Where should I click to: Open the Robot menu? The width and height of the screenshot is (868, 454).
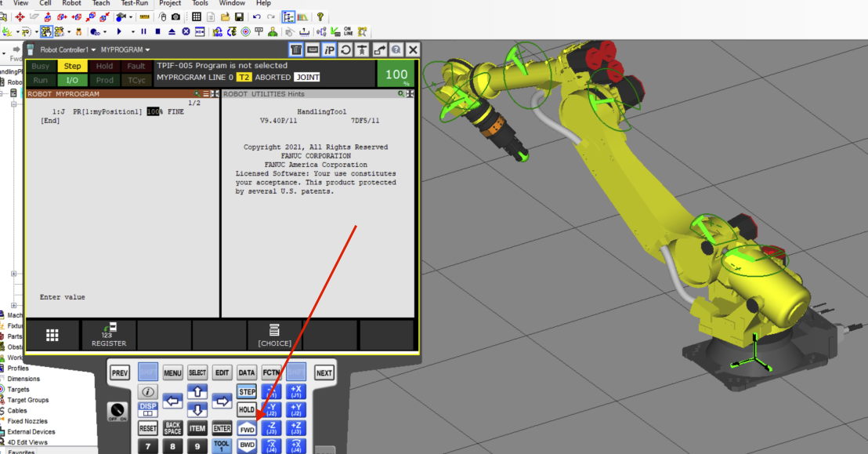[71, 3]
